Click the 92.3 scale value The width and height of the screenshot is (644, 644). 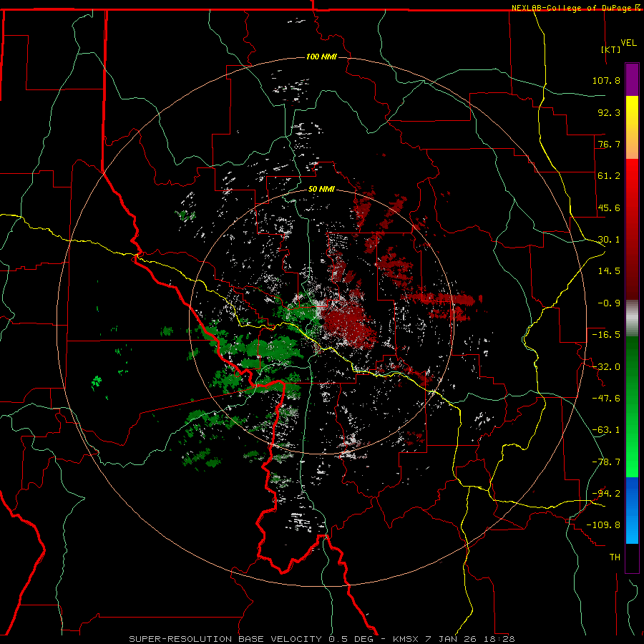point(609,112)
